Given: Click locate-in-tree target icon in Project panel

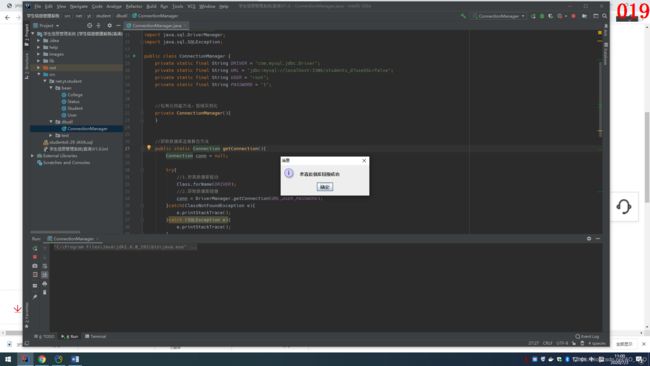Looking at the screenshot, I should tap(89, 26).
